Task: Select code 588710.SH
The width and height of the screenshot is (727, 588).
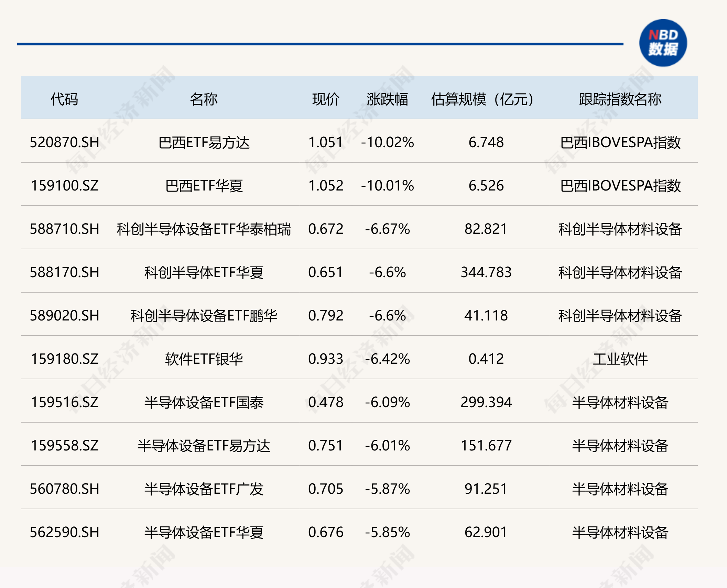Action: (x=64, y=229)
